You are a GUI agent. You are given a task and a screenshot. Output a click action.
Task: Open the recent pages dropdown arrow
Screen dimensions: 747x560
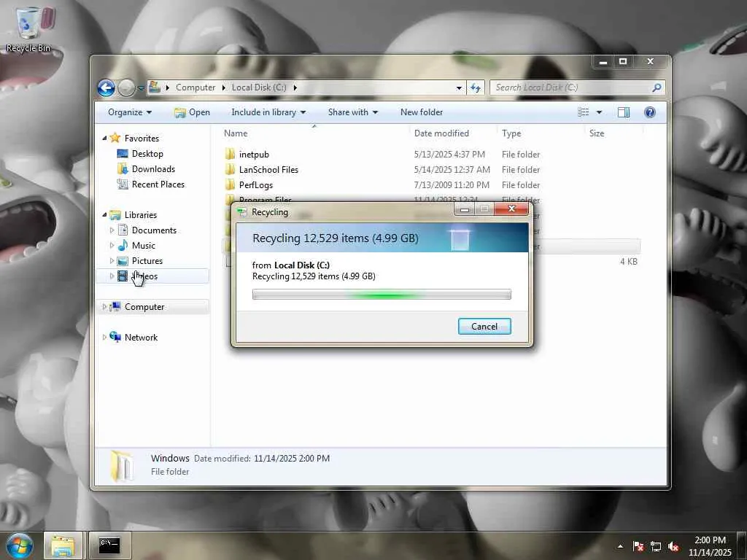pos(141,88)
